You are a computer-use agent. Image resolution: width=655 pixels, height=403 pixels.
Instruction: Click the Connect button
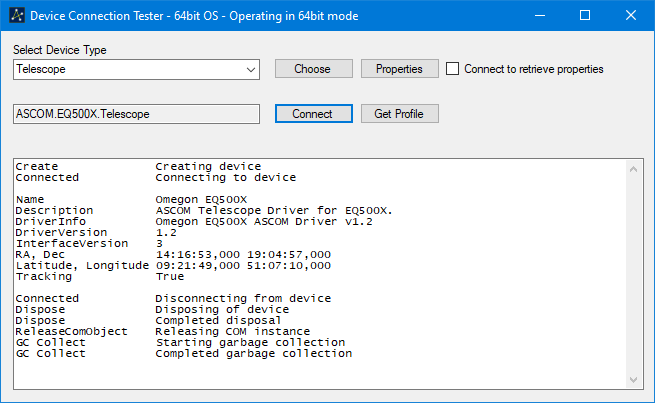[314, 114]
